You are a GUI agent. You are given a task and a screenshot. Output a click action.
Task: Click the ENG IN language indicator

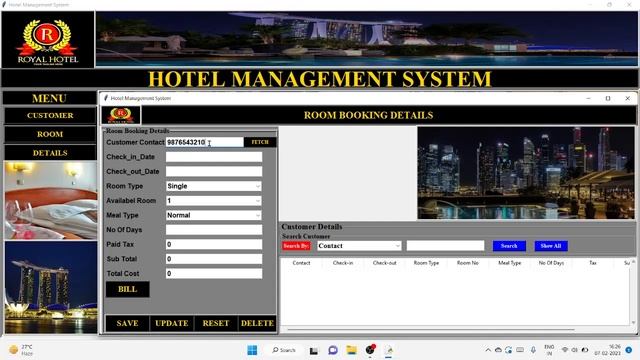click(549, 350)
